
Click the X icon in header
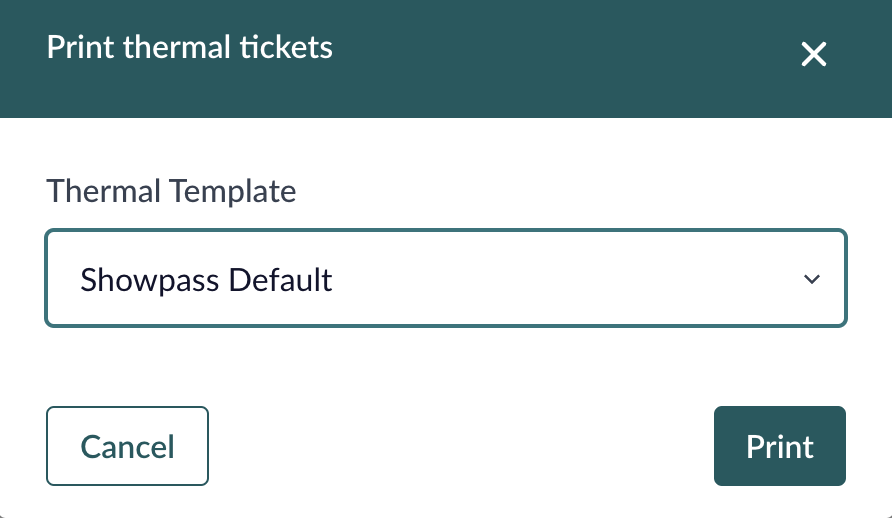(813, 55)
